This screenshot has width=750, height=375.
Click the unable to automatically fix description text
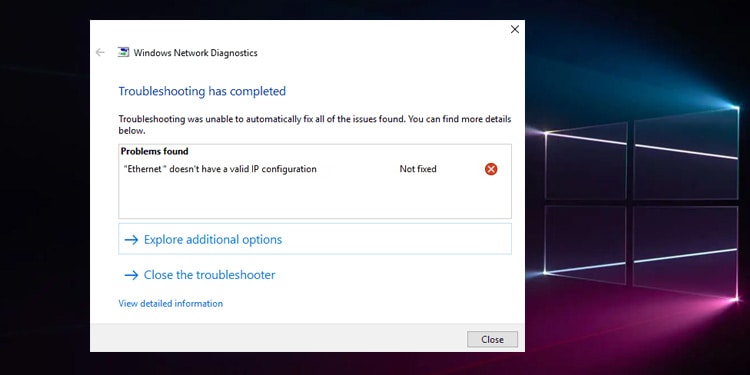tap(315, 124)
